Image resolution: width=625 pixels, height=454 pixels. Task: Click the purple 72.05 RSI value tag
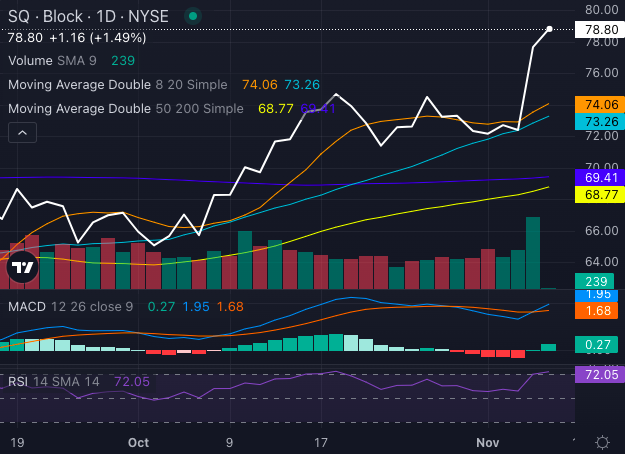click(598, 375)
